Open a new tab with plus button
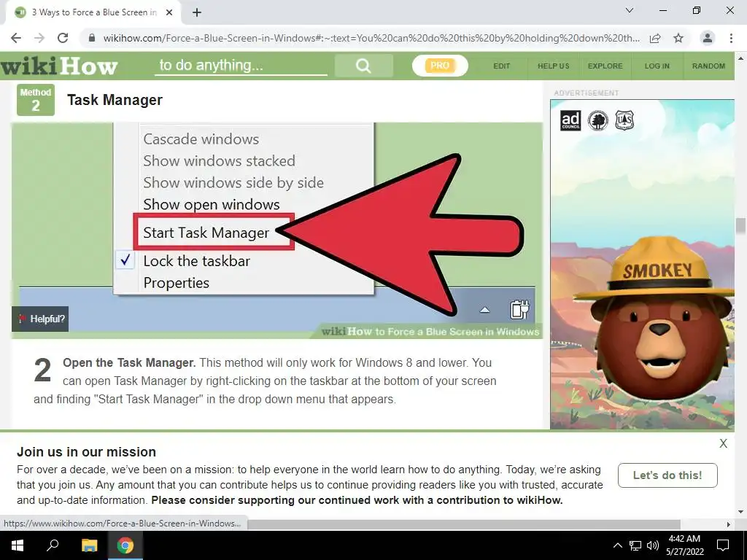747x560 pixels. [x=197, y=12]
